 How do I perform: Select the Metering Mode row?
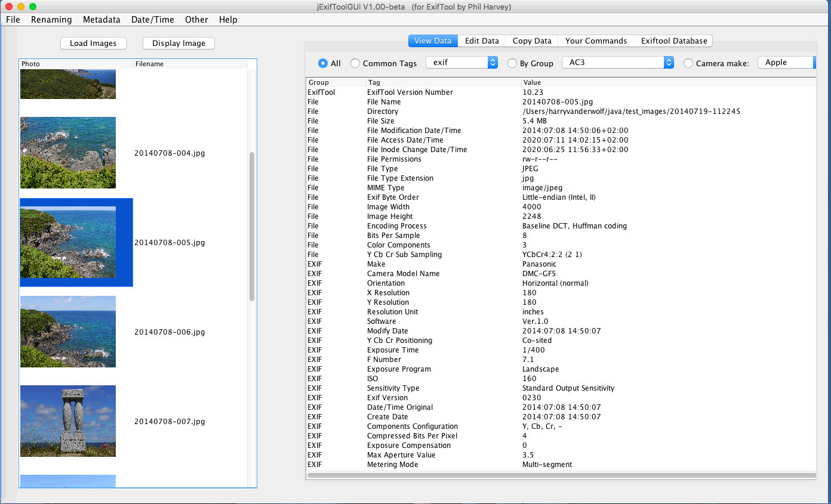coord(561,465)
